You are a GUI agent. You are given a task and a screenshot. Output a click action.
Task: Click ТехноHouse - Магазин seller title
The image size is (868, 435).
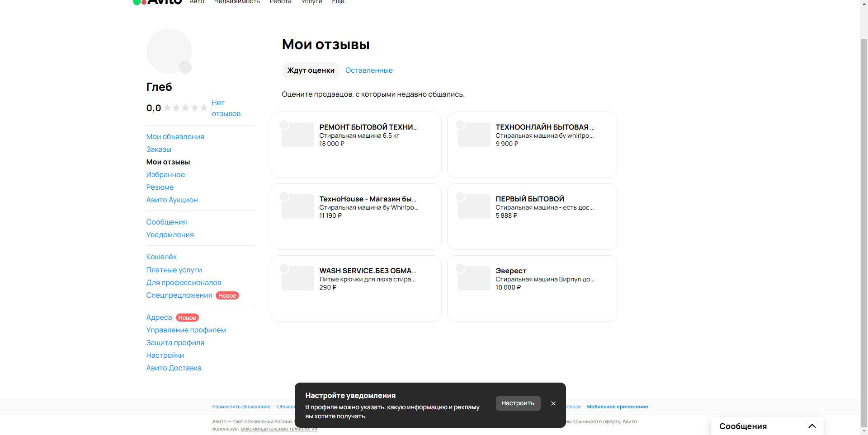coord(368,199)
